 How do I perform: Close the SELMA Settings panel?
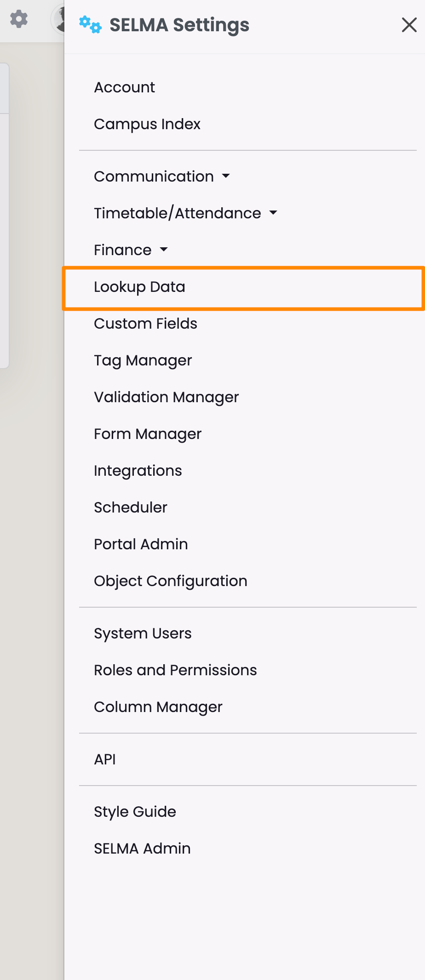409,25
